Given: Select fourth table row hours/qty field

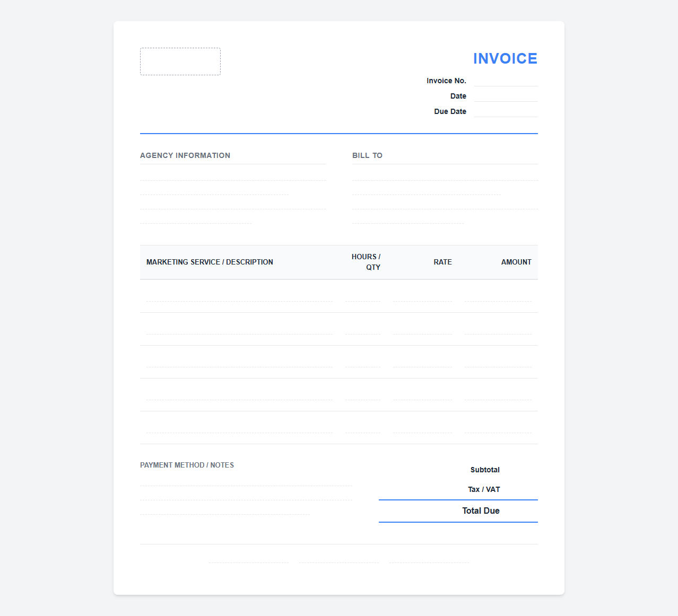Looking at the screenshot, I should pos(363,394).
